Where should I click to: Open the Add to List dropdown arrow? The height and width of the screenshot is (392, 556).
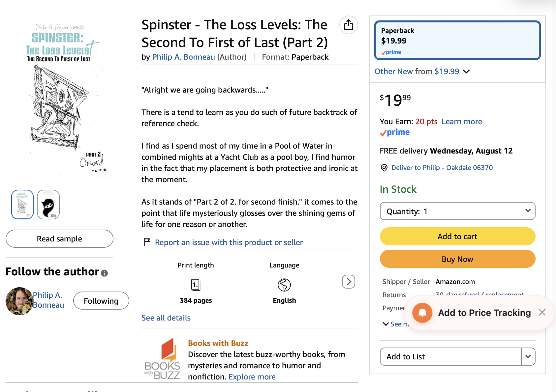click(x=528, y=356)
